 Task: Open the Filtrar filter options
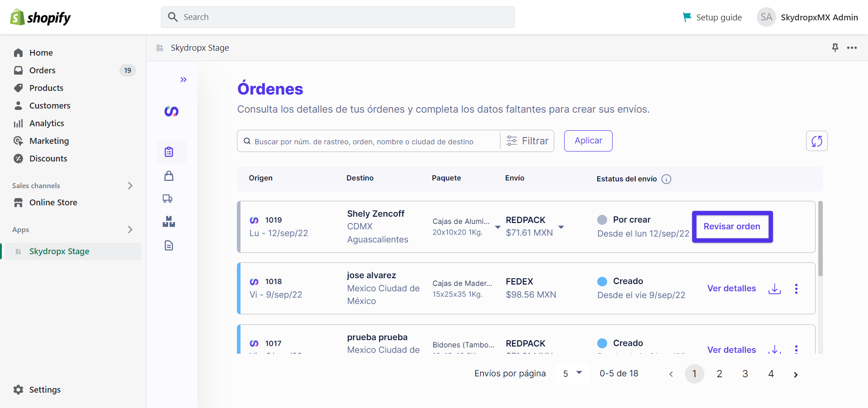point(527,141)
